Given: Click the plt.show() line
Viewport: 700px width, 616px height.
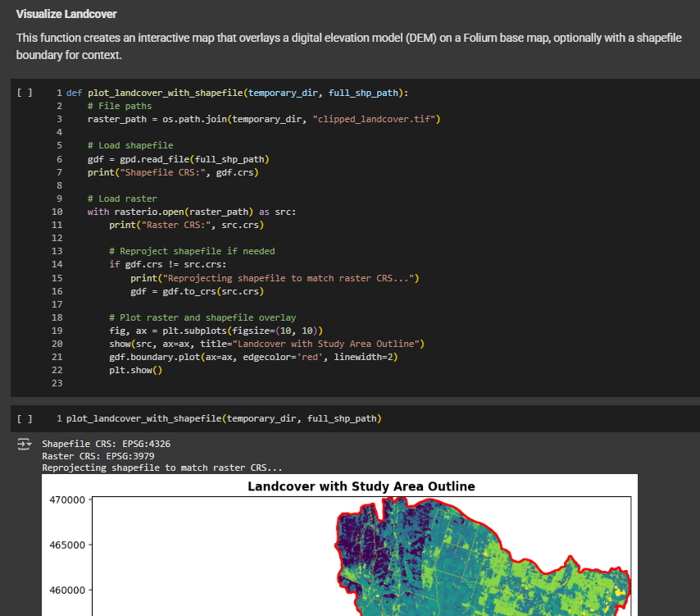Looking at the screenshot, I should pyautogui.click(x=136, y=370).
